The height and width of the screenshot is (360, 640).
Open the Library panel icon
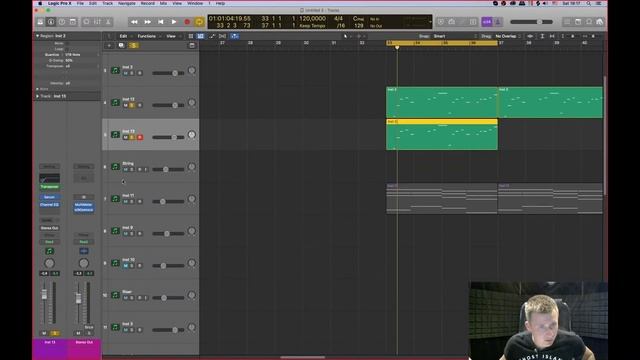(x=40, y=22)
